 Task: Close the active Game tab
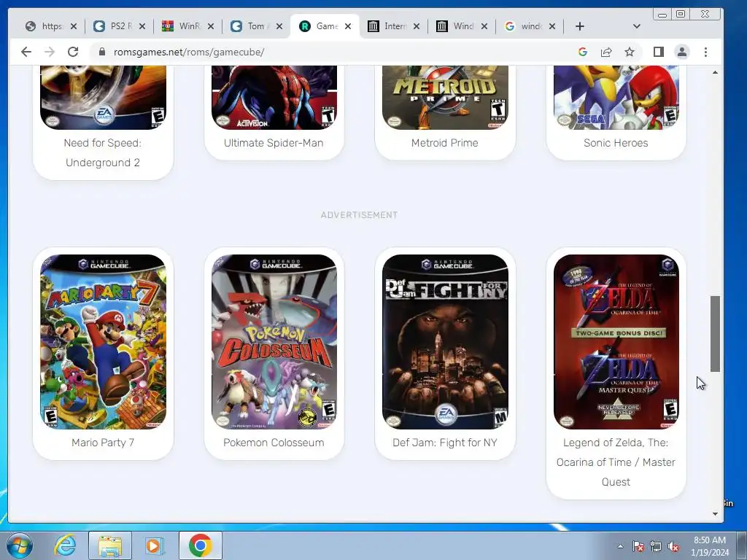pos(348,26)
